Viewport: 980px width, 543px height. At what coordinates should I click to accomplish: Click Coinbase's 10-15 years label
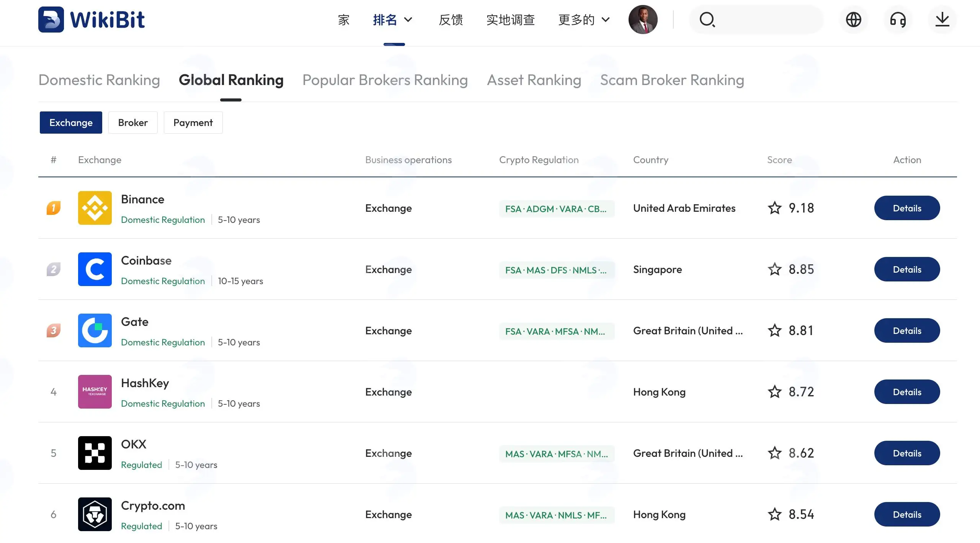(x=240, y=281)
